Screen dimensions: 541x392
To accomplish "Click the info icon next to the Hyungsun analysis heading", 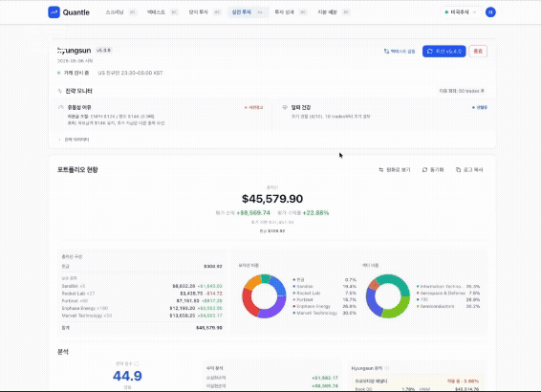I will (x=386, y=368).
